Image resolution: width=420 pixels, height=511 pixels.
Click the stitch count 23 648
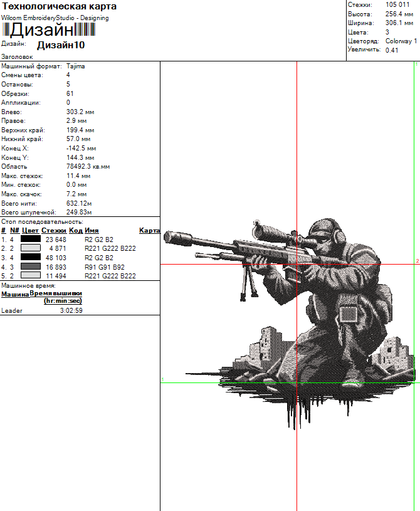click(56, 240)
